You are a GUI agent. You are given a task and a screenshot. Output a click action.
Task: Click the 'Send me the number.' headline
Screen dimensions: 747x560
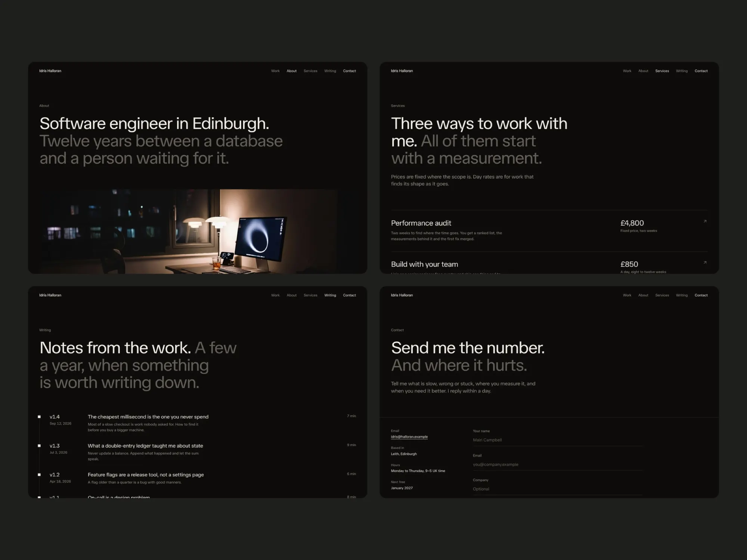pos(468,348)
